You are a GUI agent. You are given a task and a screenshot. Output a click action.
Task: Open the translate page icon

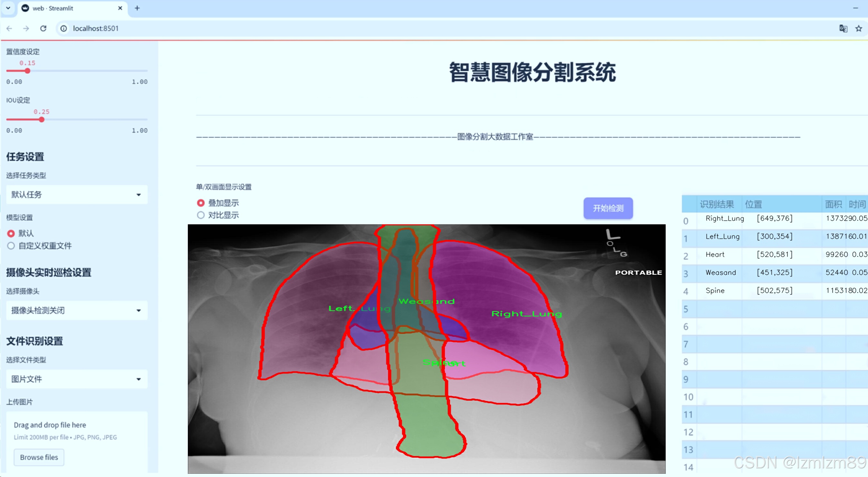843,28
